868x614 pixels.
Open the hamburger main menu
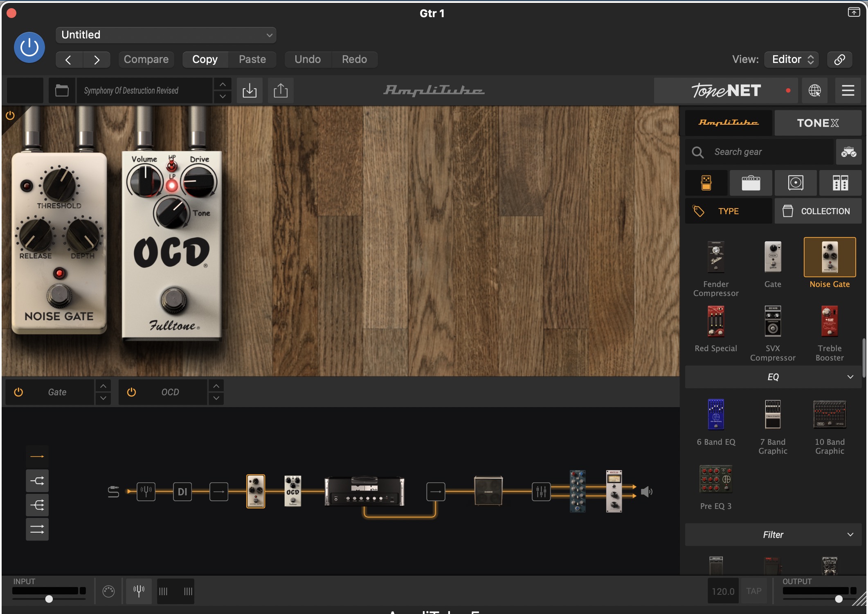[x=848, y=90]
